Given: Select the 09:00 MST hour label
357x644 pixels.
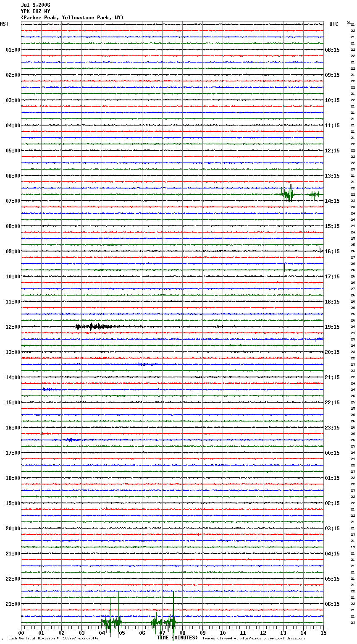Looking at the screenshot, I should (13, 251).
